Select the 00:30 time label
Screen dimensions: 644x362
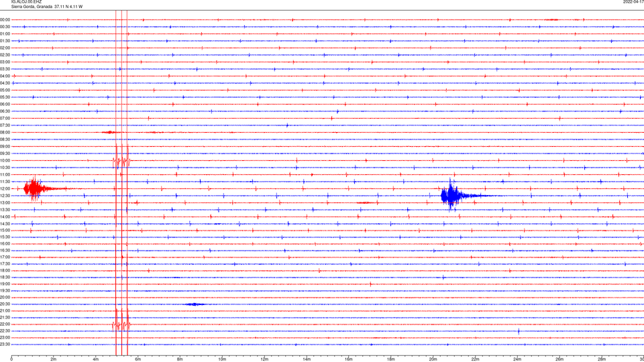point(5,27)
